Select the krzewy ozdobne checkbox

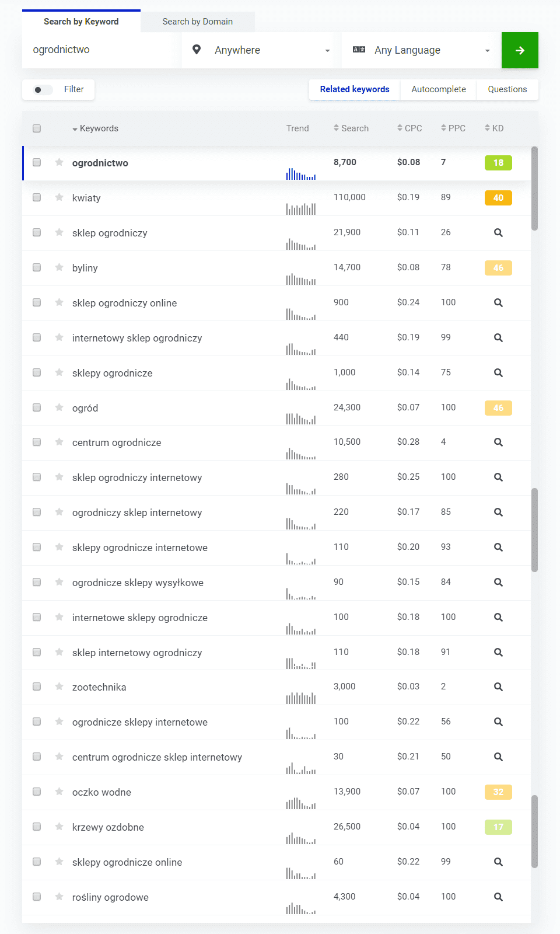coord(37,827)
